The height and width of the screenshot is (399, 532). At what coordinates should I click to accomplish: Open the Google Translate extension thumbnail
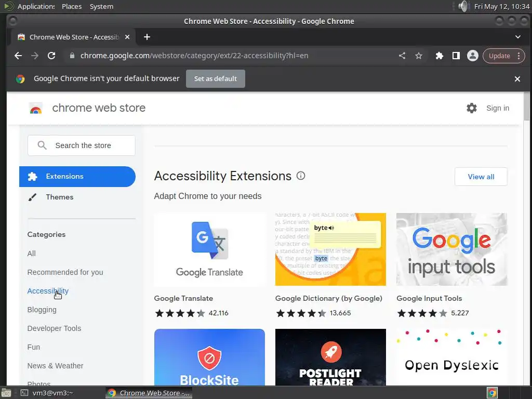209,249
